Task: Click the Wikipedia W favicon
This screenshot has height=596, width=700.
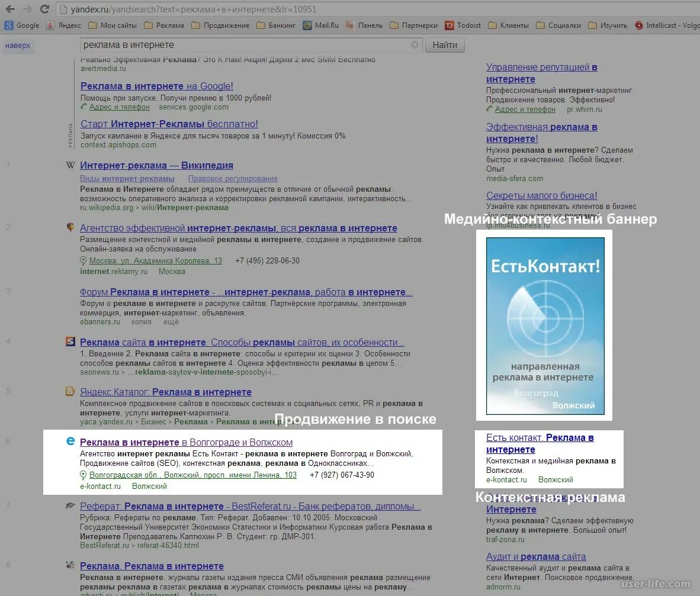Action: (70, 165)
